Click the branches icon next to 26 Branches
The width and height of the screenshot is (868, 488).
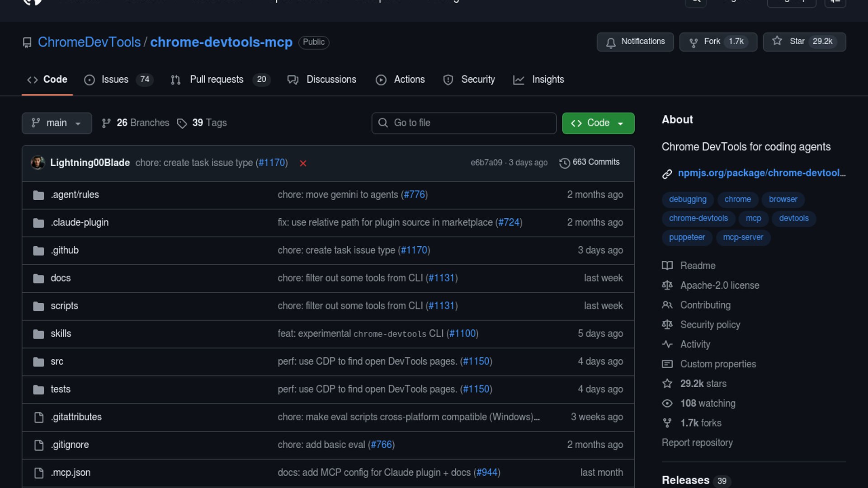tap(106, 123)
